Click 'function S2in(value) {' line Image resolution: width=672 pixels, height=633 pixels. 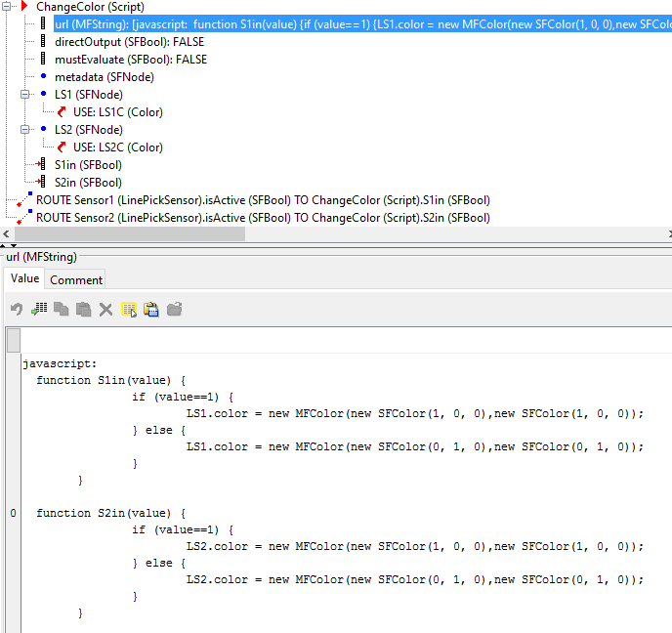pyautogui.click(x=111, y=513)
